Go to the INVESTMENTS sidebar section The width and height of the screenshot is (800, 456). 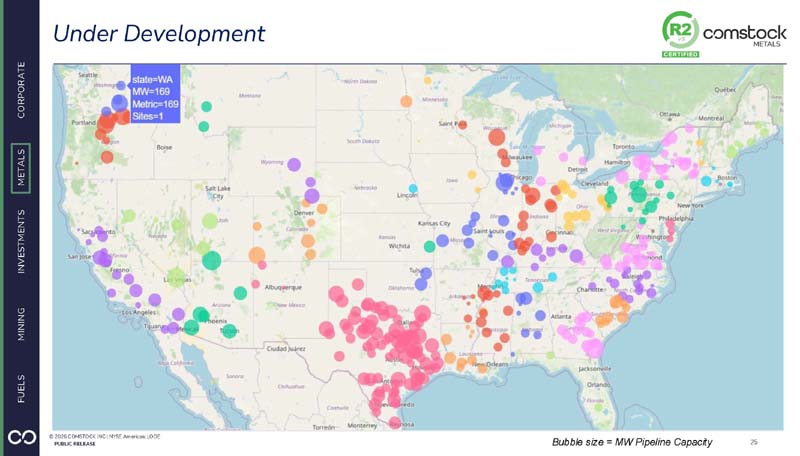pyautogui.click(x=21, y=241)
